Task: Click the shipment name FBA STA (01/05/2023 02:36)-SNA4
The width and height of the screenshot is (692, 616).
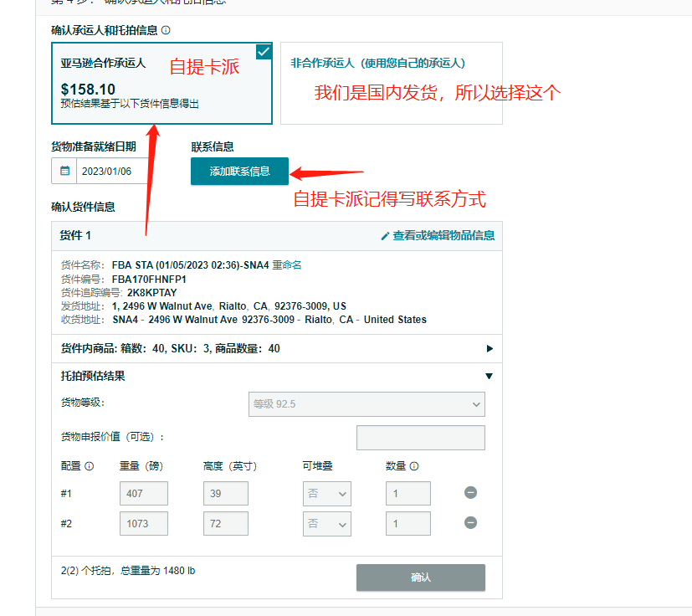Action: (x=190, y=265)
